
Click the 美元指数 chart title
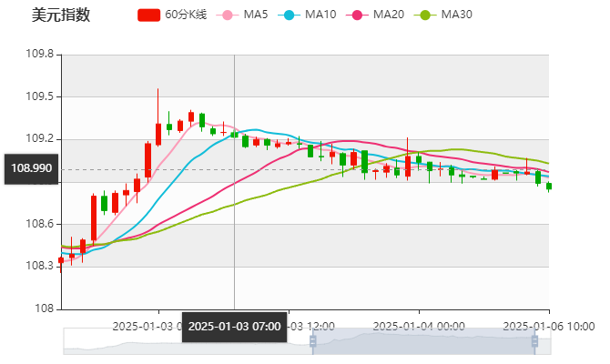[61, 15]
